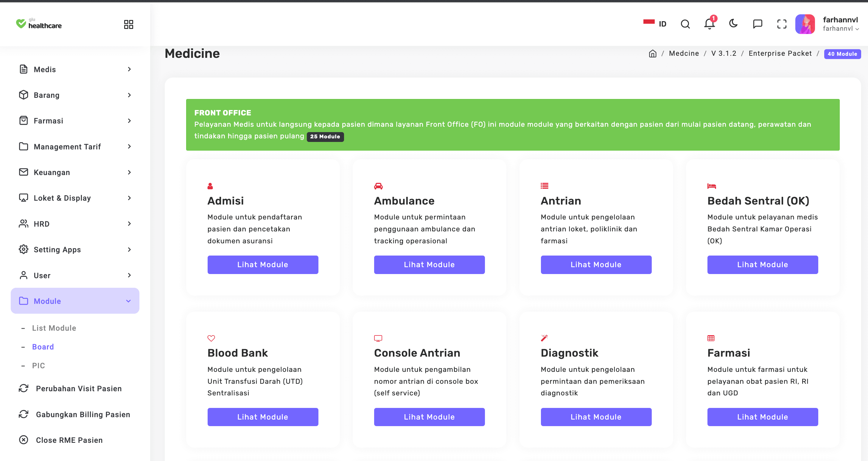Open the notifications bell icon
Viewport: 868px width, 461px height.
pyautogui.click(x=709, y=24)
